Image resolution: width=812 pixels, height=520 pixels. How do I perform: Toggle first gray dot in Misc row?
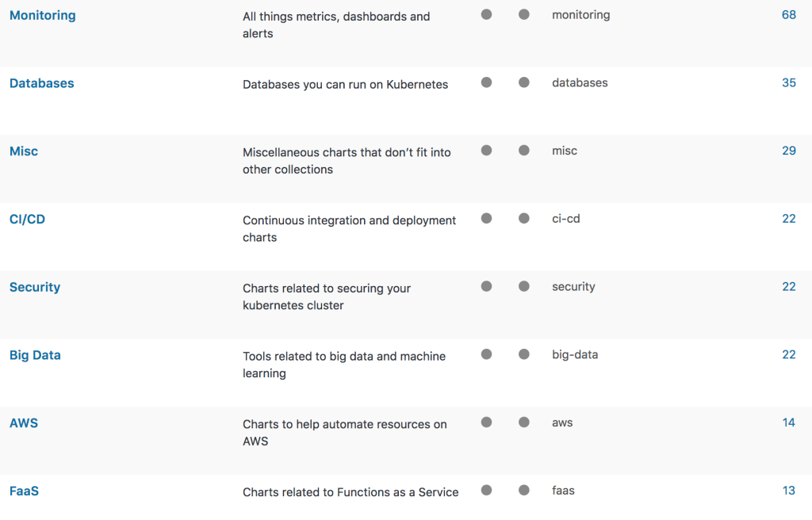tap(486, 150)
